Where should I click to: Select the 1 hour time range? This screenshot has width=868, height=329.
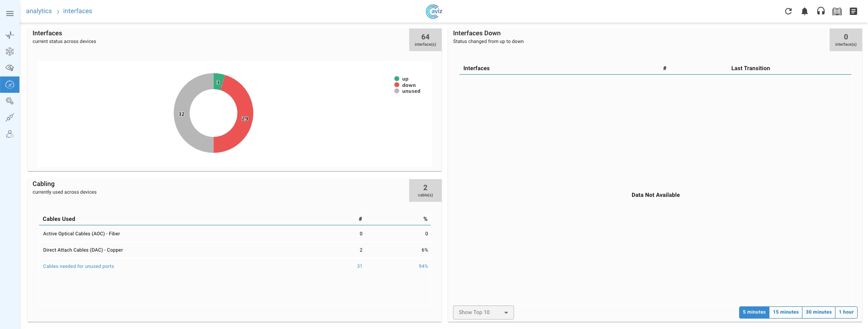[x=846, y=312]
